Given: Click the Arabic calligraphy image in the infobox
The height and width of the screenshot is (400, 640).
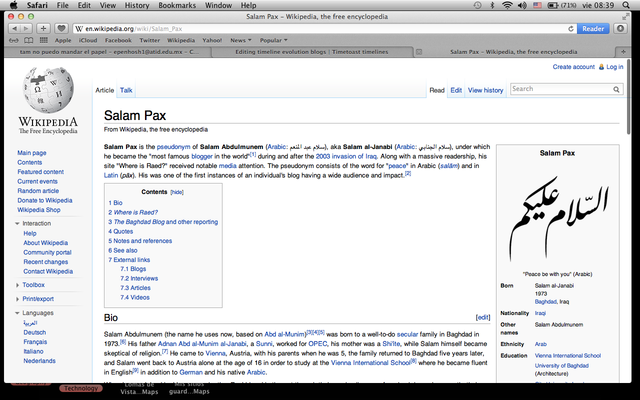Looking at the screenshot, I should (x=558, y=218).
